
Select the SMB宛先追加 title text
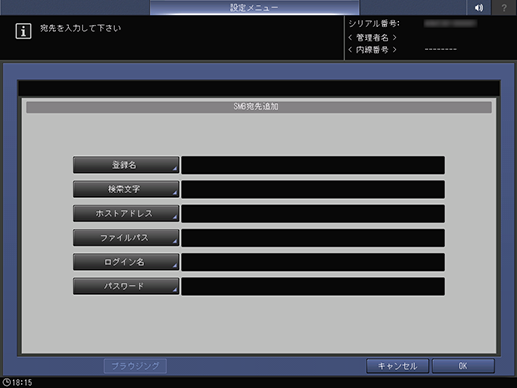pos(256,107)
